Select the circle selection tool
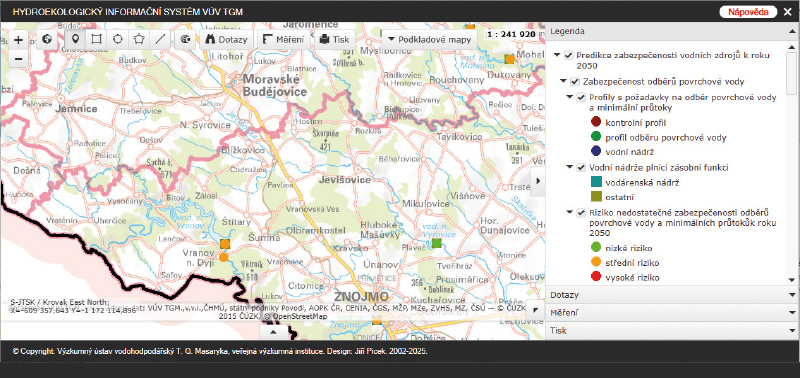This screenshot has height=378, width=800. coord(118,39)
